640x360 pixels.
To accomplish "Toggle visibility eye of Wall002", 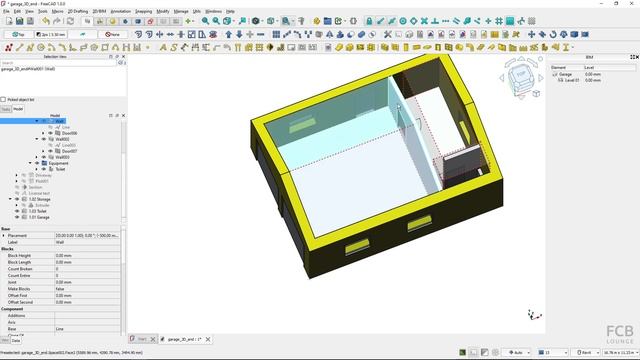I will [x=44, y=139].
